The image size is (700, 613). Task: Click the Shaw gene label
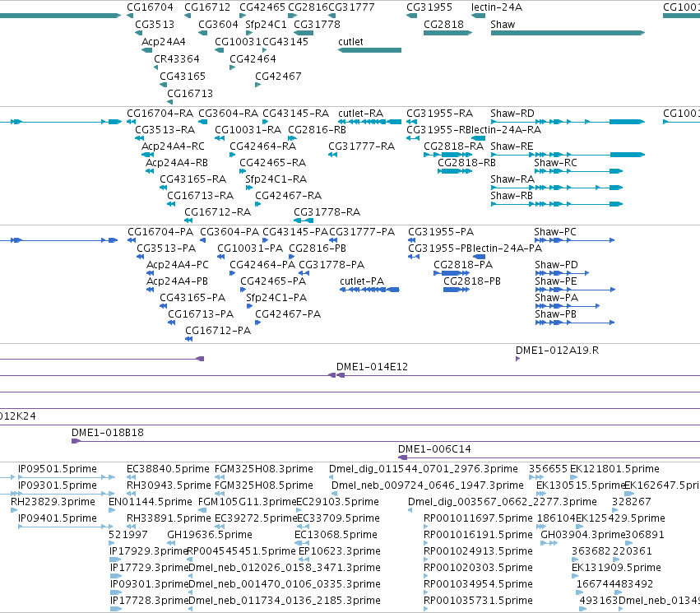tap(503, 25)
